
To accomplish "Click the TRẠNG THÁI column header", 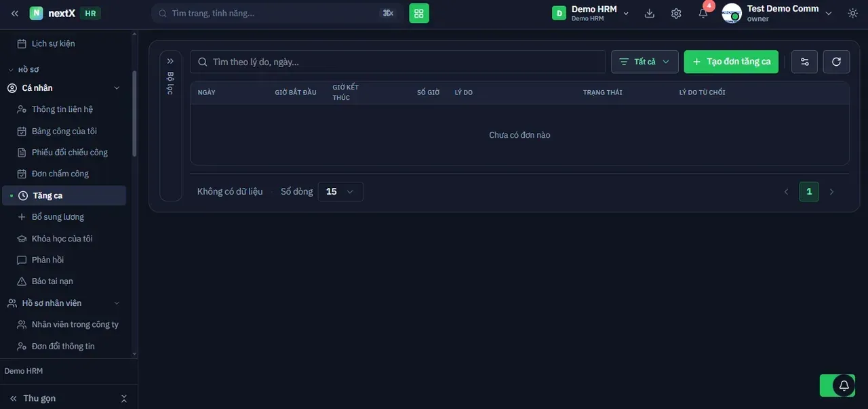I will [x=603, y=92].
